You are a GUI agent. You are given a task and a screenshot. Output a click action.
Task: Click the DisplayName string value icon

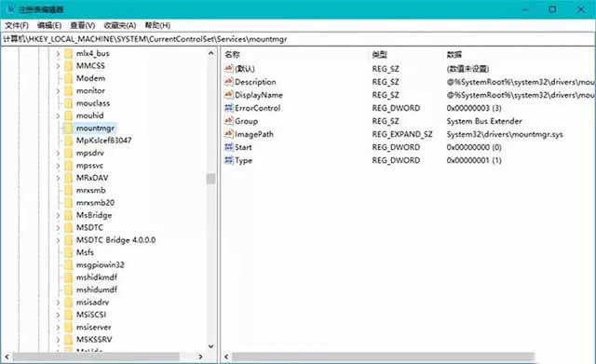click(x=228, y=95)
